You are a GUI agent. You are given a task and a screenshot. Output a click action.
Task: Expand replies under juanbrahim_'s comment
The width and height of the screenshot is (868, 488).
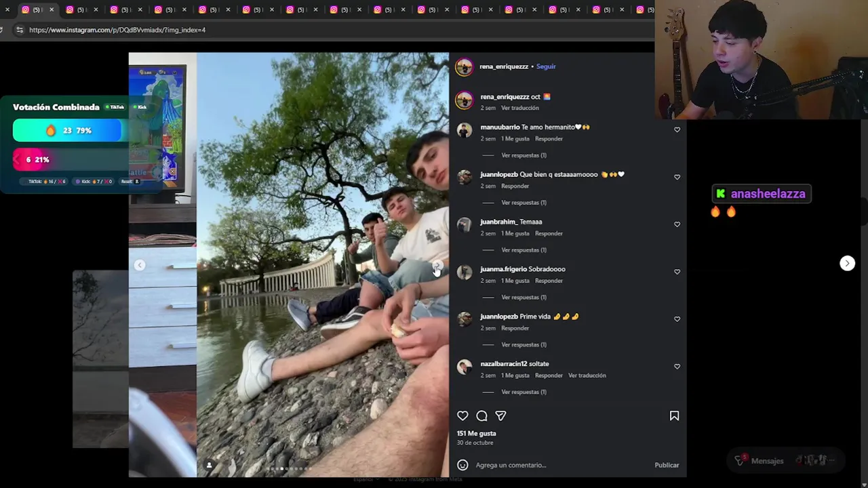point(524,250)
